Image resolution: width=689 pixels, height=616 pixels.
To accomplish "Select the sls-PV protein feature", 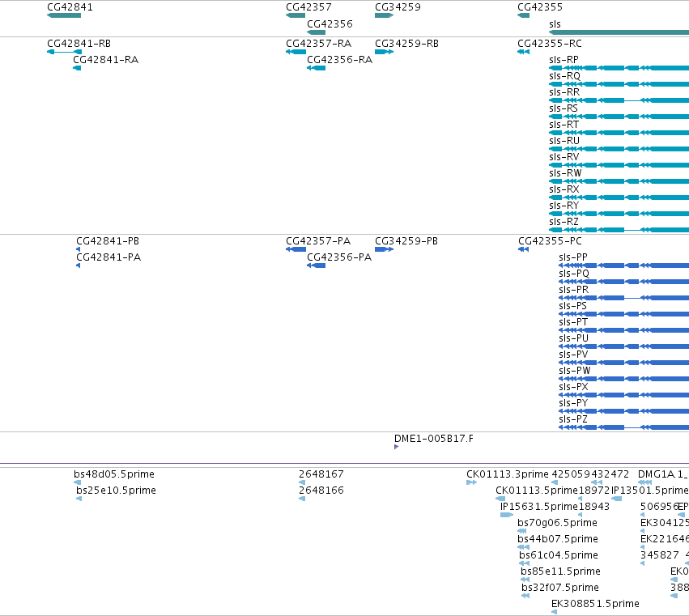I will coord(624,363).
